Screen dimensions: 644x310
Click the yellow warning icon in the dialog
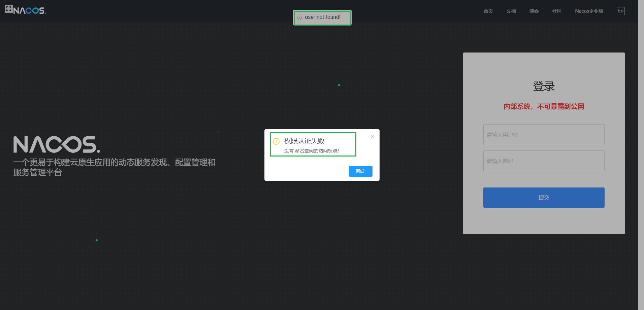point(276,141)
